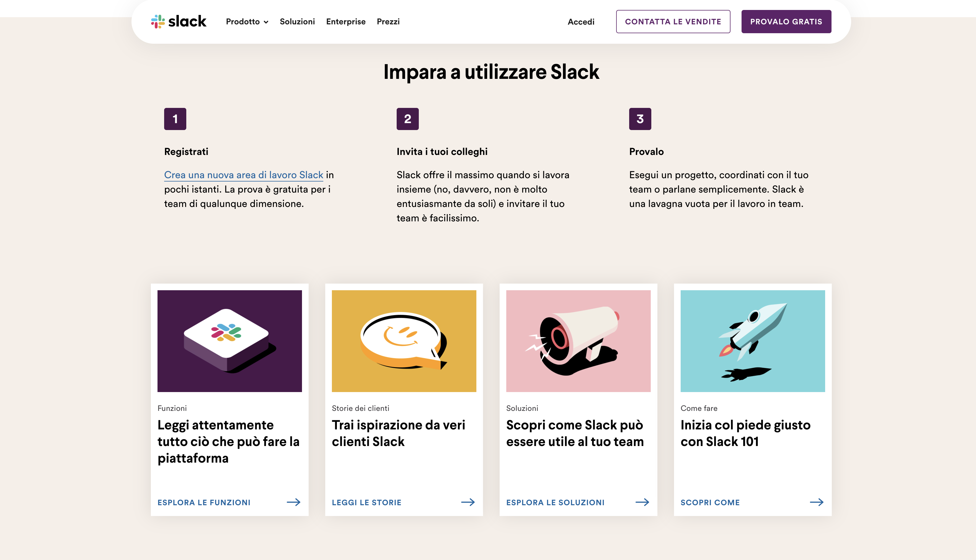This screenshot has height=560, width=976.
Task: Click the arrow icon next to ESPLORA LE SOLUZIONI
Action: tap(643, 502)
